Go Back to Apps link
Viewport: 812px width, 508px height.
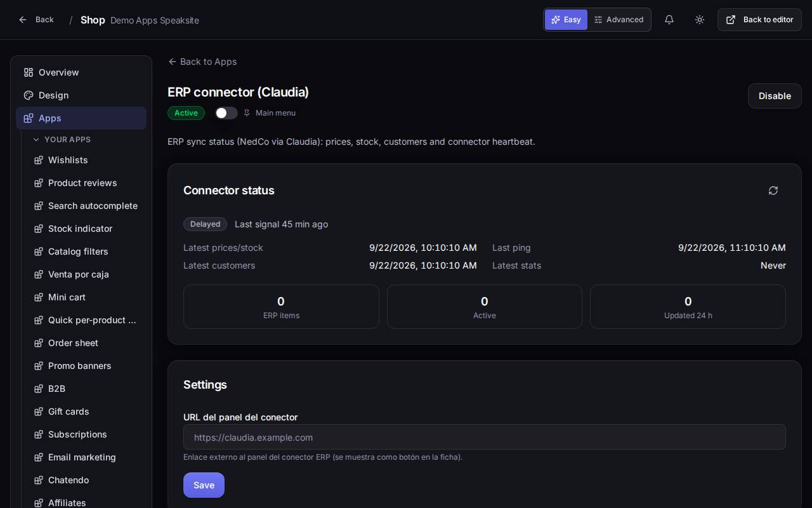(202, 62)
